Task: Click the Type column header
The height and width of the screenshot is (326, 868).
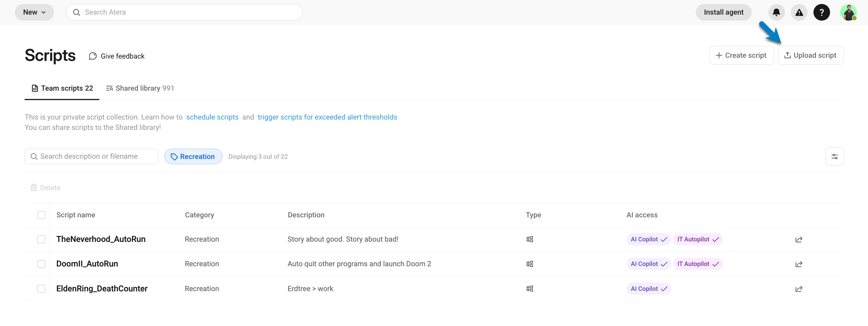Action: pos(533,215)
